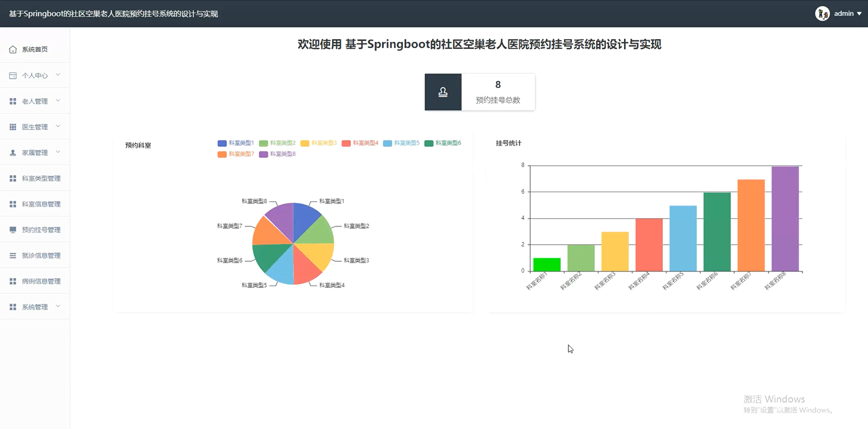
Task: Expand the 个人中心 chevron
Action: pyautogui.click(x=58, y=75)
